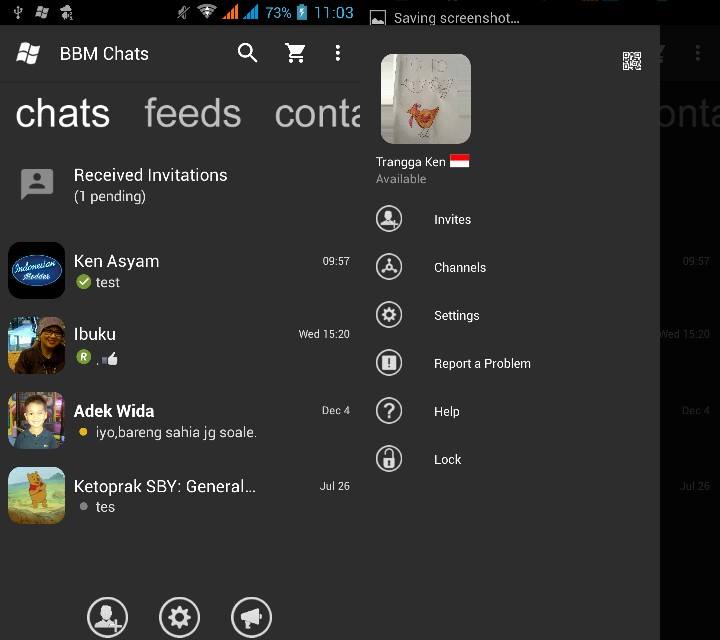The width and height of the screenshot is (720, 640).
Task: Open the Ibuku chat
Action: [180, 345]
